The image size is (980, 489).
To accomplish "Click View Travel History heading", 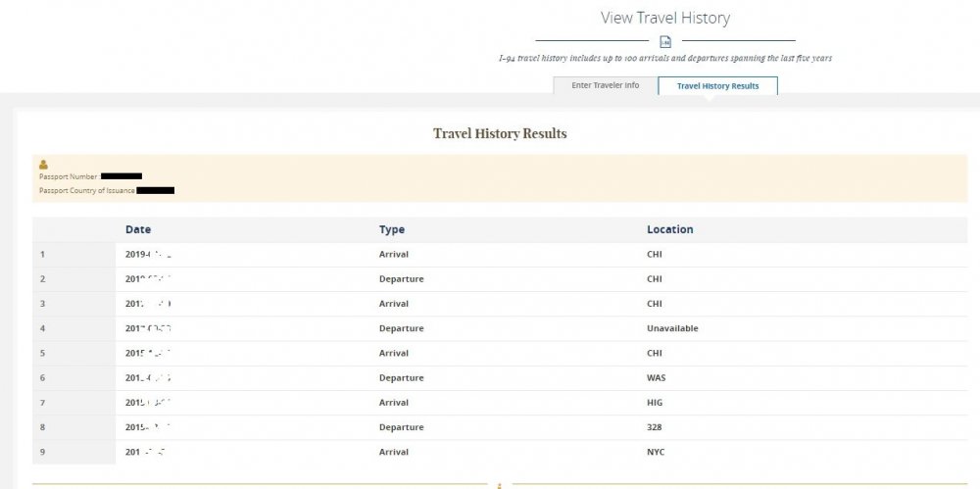I will click(x=665, y=19).
